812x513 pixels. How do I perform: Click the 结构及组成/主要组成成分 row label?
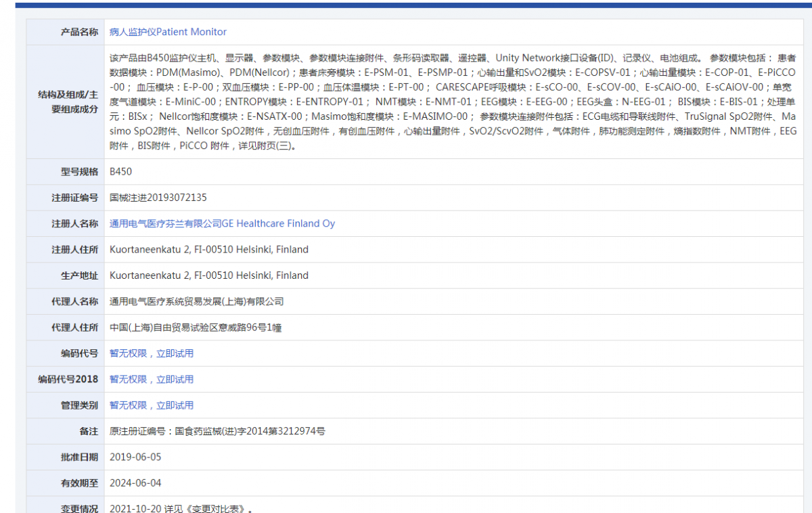(x=68, y=102)
